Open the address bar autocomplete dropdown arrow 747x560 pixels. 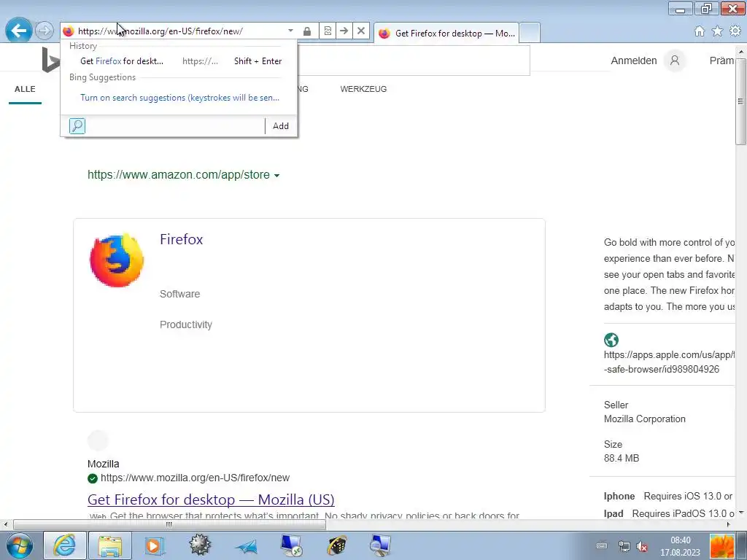(x=290, y=31)
